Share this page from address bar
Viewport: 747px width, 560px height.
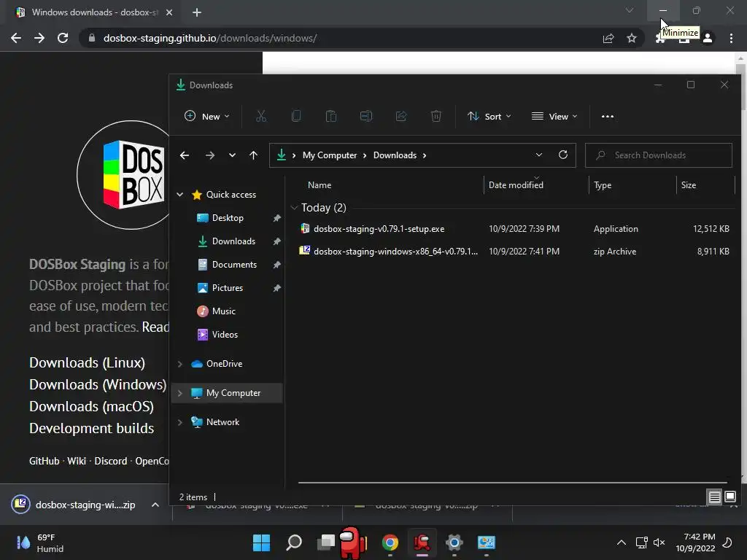pyautogui.click(x=608, y=38)
